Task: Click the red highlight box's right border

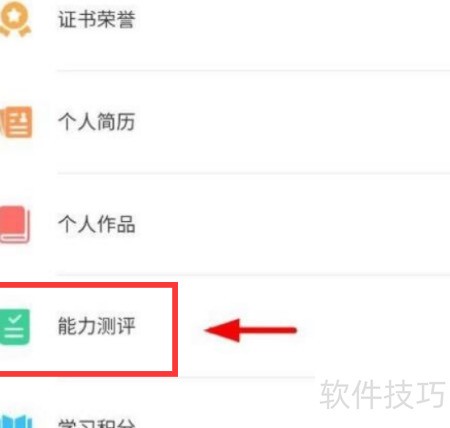Action: (x=175, y=329)
